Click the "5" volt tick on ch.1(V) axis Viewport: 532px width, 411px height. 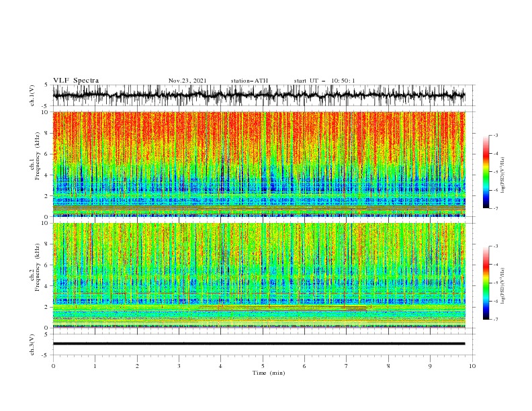[x=46, y=85]
